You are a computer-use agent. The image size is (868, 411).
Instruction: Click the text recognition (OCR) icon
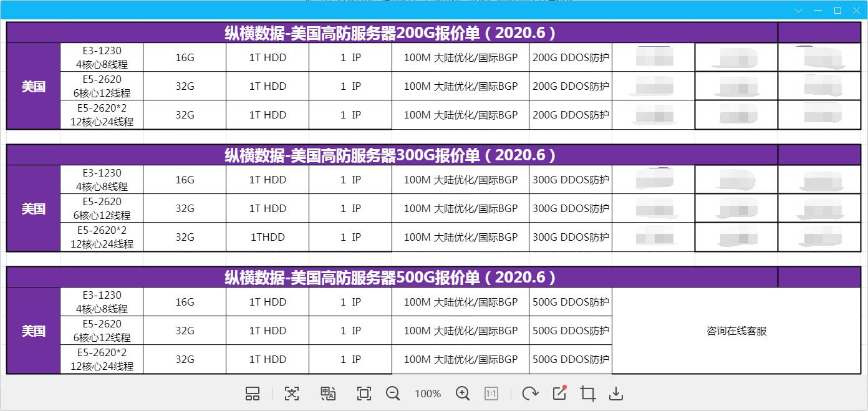[x=292, y=394]
